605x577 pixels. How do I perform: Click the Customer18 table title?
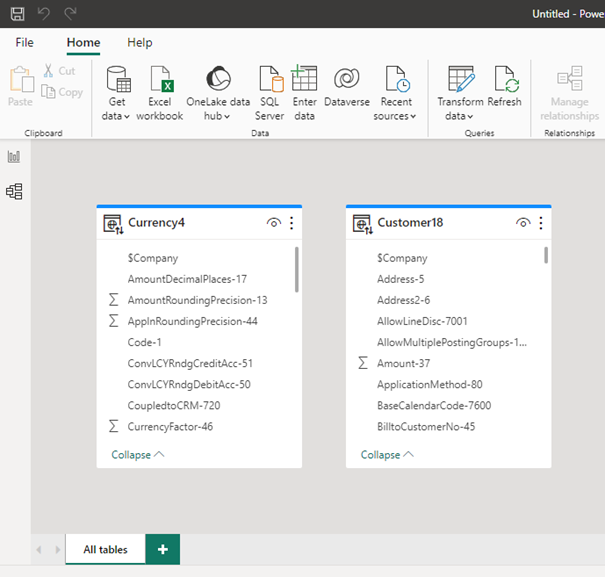[x=410, y=223]
